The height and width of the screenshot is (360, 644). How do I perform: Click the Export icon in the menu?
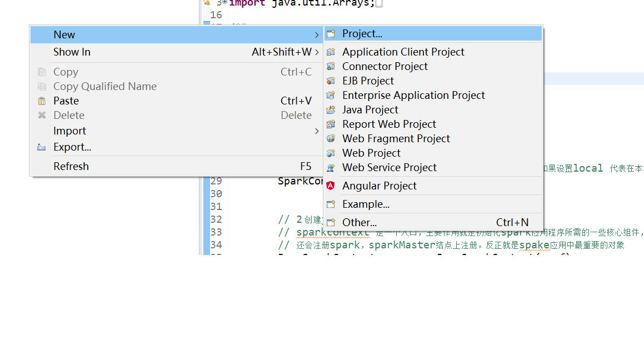coord(41,147)
